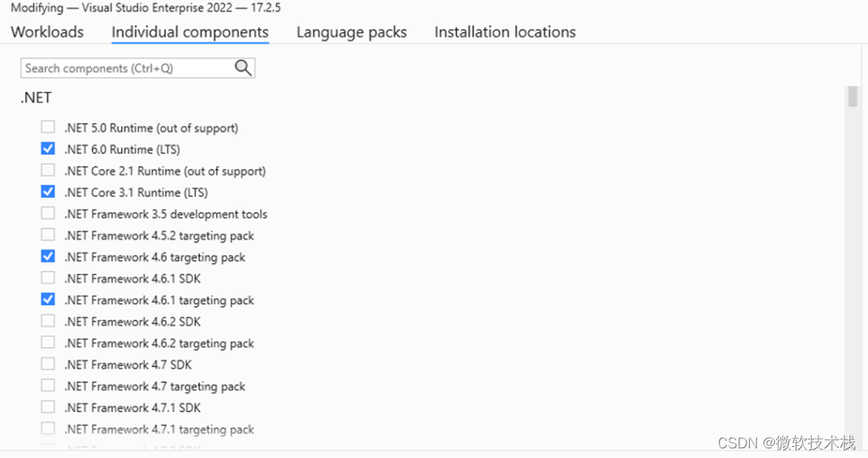Enable .NET Framework 3.5 development tools
Image resolution: width=868 pixels, height=458 pixels.
point(48,214)
